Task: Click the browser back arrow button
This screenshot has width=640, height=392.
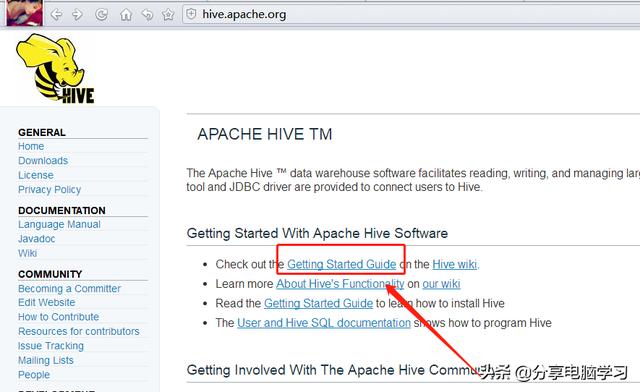Action: pos(56,15)
